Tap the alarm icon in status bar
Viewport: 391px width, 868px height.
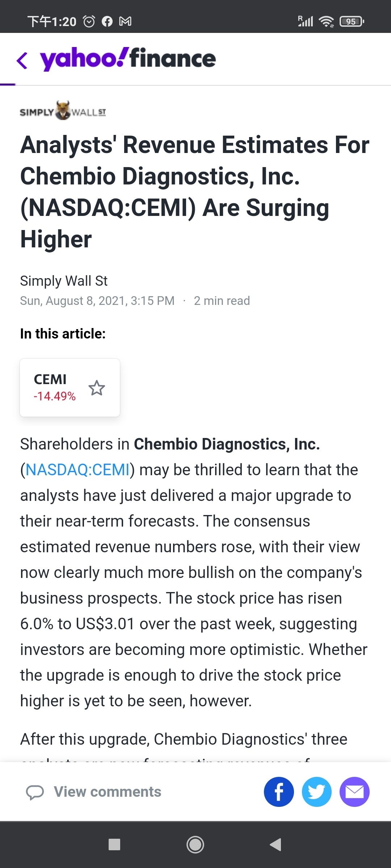click(x=89, y=22)
